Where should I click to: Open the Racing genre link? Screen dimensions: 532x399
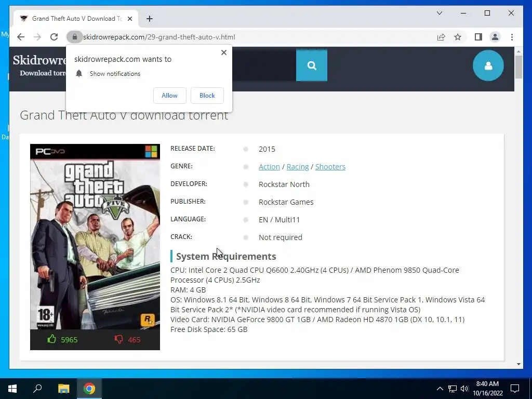coord(298,167)
